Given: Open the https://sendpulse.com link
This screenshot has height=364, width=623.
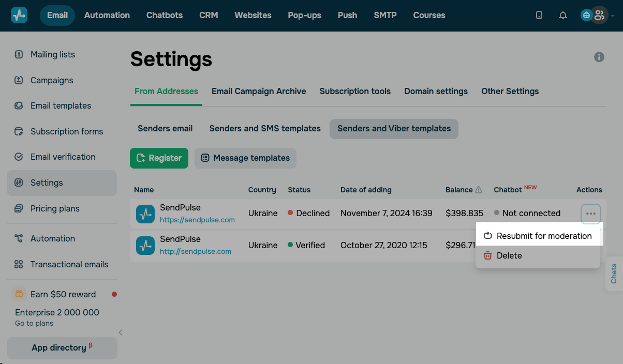Looking at the screenshot, I should [x=197, y=220].
